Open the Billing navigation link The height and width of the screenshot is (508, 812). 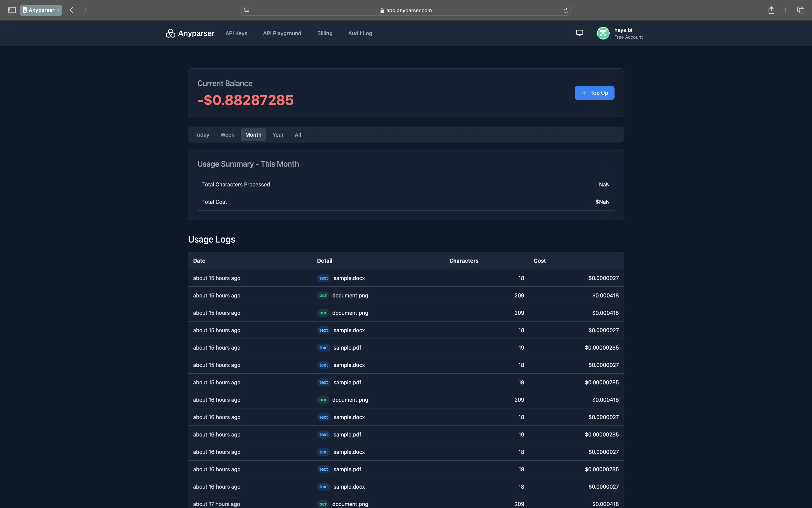(324, 33)
